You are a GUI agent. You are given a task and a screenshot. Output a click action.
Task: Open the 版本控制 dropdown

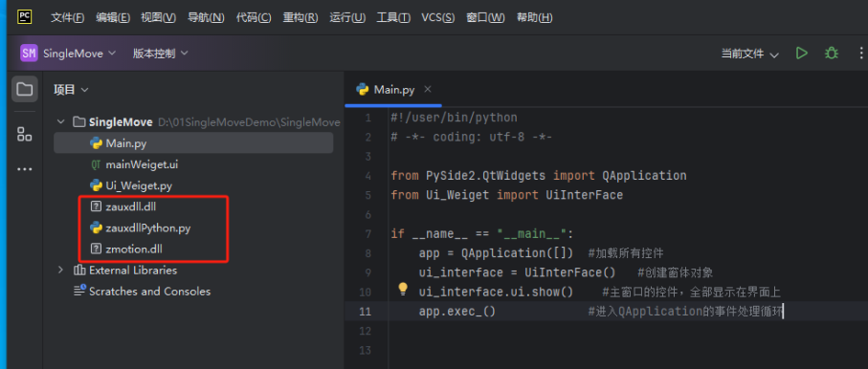(160, 54)
